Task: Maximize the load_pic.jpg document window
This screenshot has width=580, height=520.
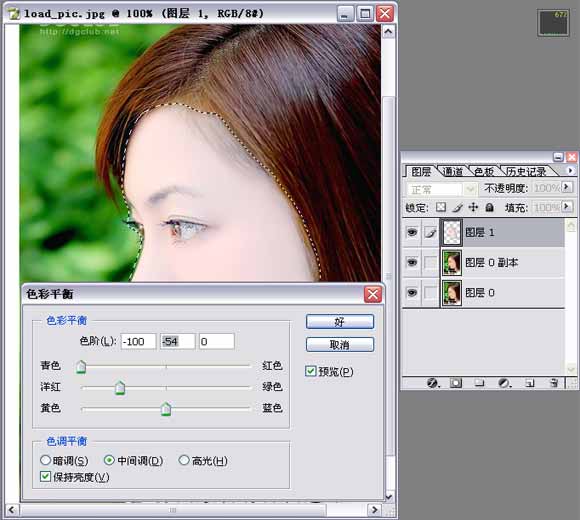Action: tap(365, 14)
